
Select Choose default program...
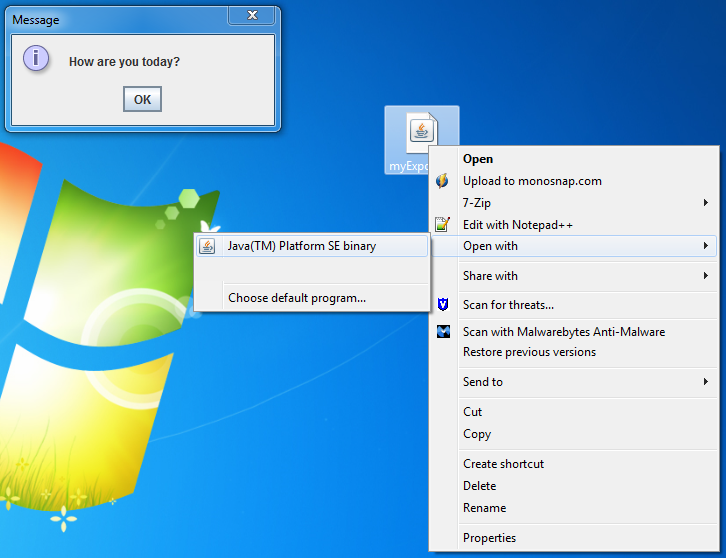(312, 298)
